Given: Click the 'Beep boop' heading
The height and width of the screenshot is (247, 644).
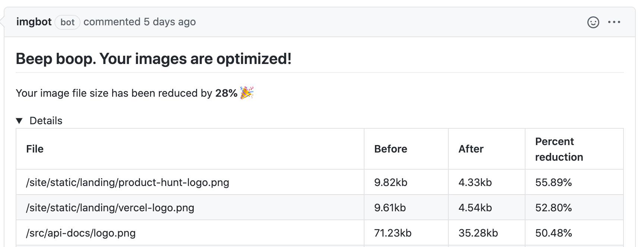Looking at the screenshot, I should pos(154,59).
